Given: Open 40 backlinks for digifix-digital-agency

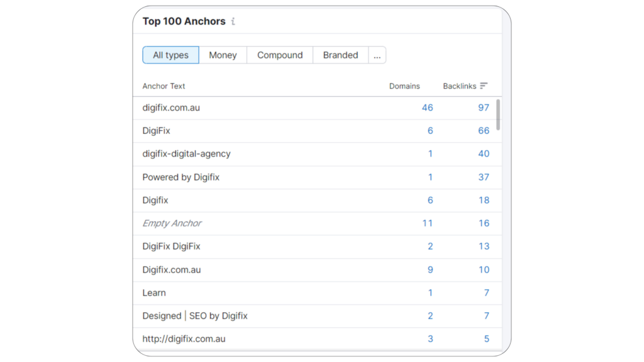Looking at the screenshot, I should [484, 153].
